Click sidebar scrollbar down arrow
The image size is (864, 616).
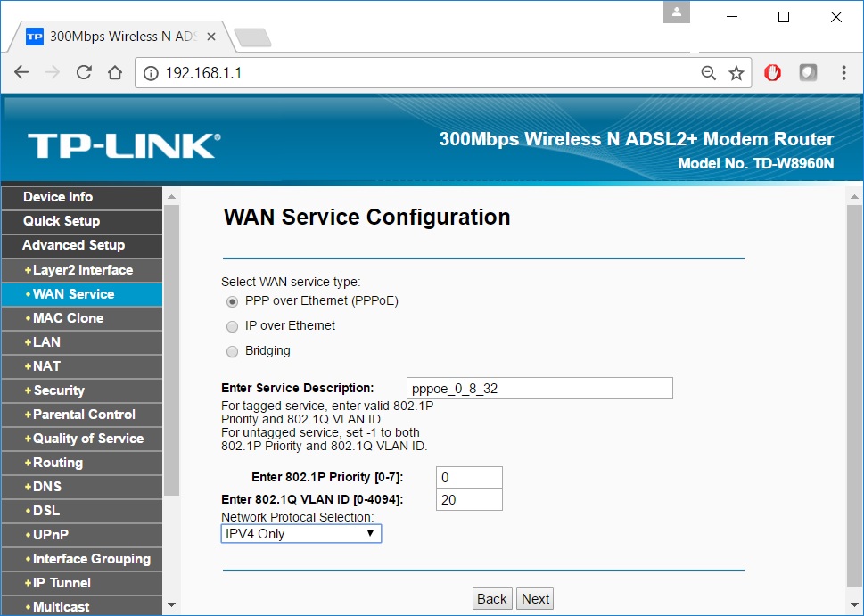tap(171, 605)
